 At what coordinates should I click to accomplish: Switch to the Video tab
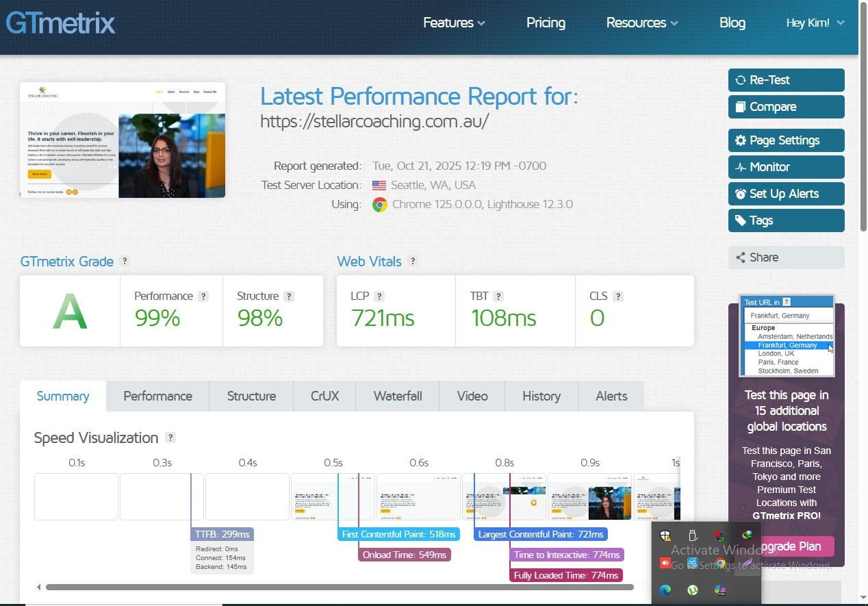472,396
